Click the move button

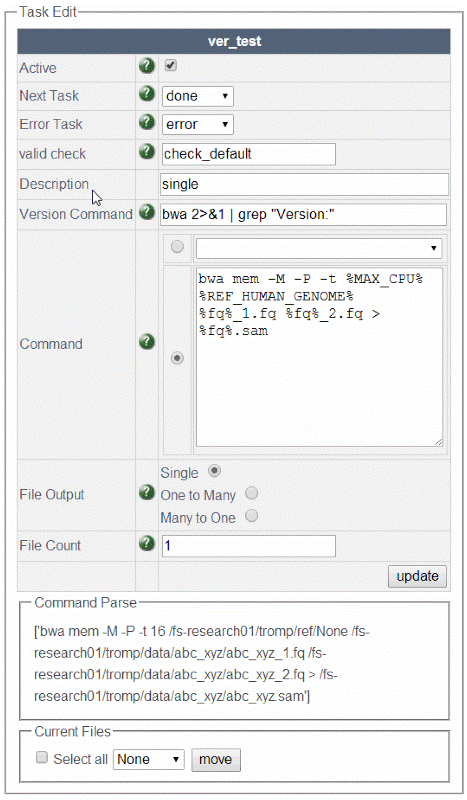coord(215,759)
